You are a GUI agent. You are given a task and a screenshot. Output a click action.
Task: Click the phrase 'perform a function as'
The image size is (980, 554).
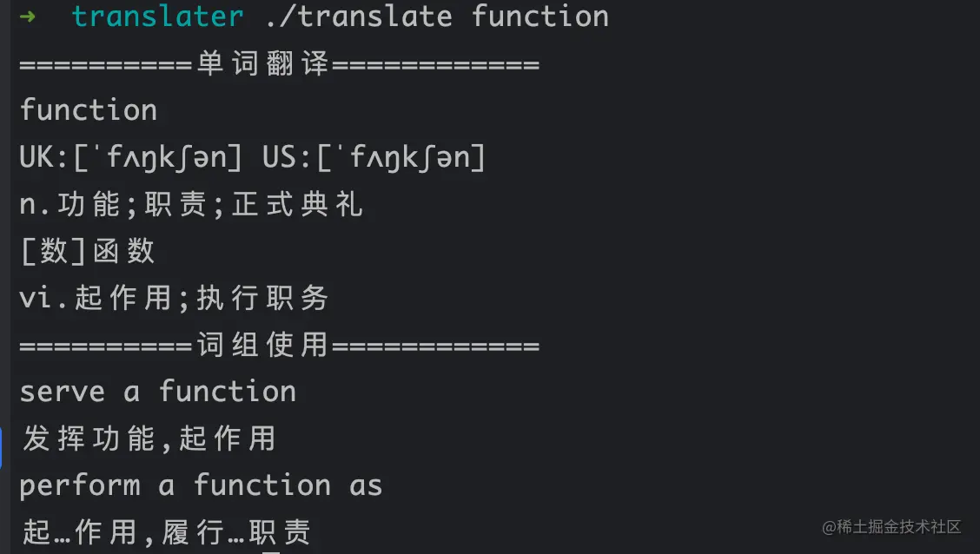click(201, 485)
